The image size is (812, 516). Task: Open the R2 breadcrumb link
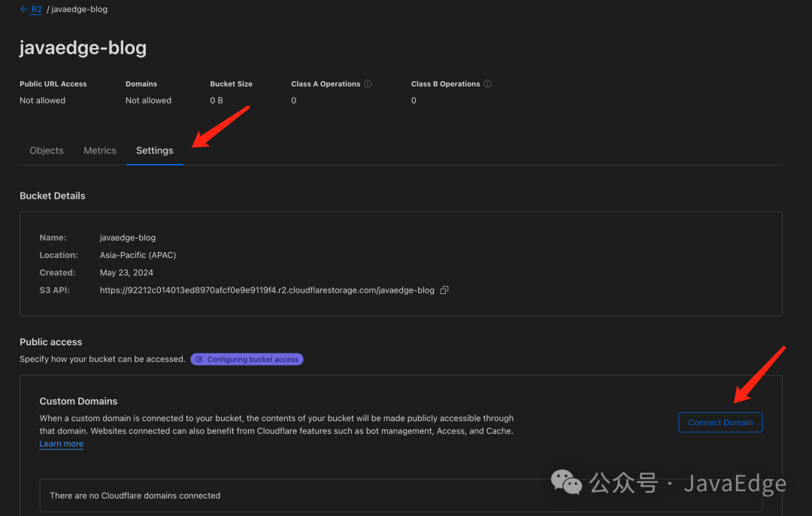pos(36,9)
